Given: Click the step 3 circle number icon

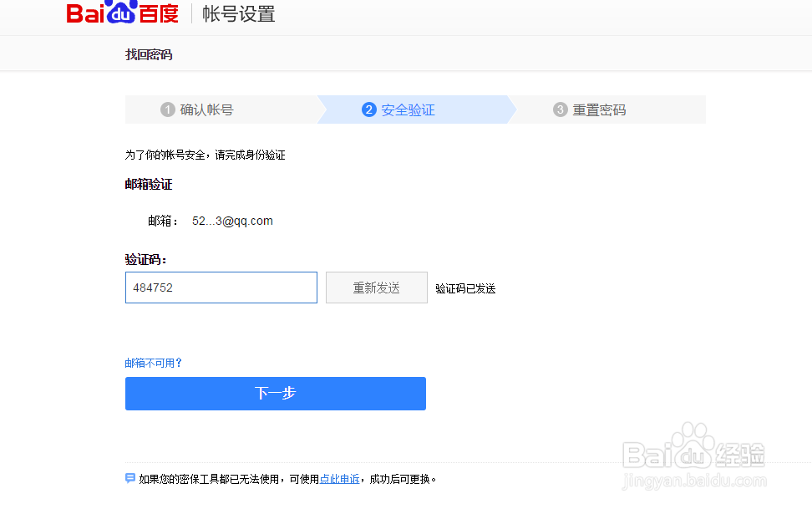Looking at the screenshot, I should point(561,109).
